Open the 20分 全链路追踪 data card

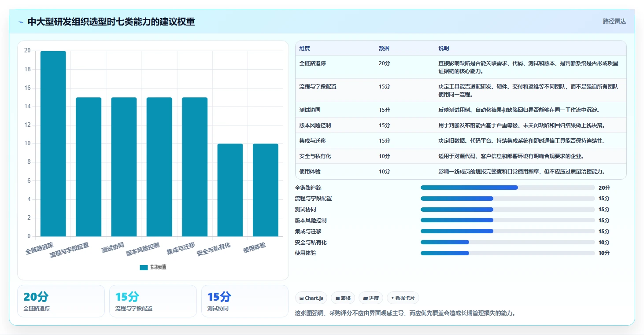pos(61,301)
